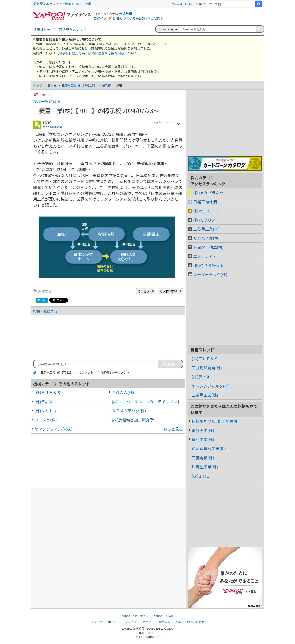Click もっと見る to show more threads

pos(173,429)
